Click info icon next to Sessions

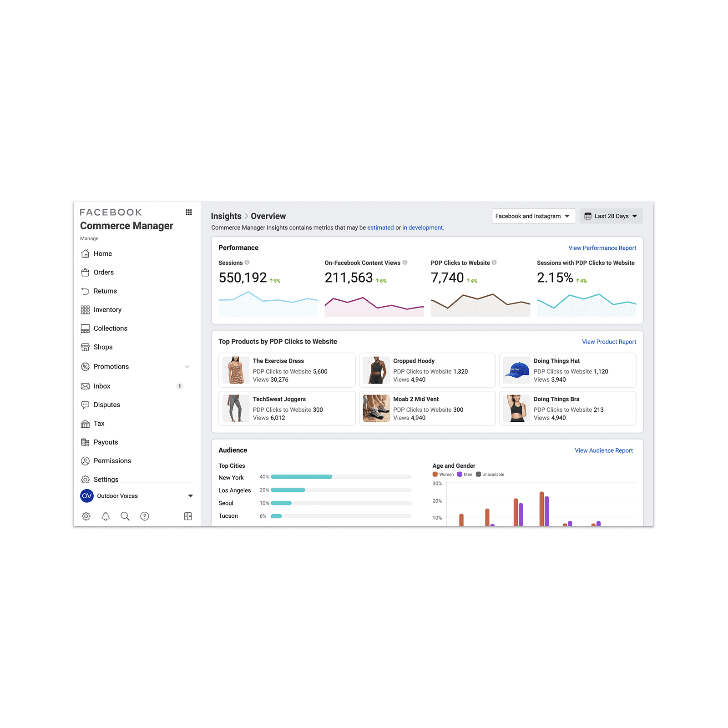tap(247, 263)
